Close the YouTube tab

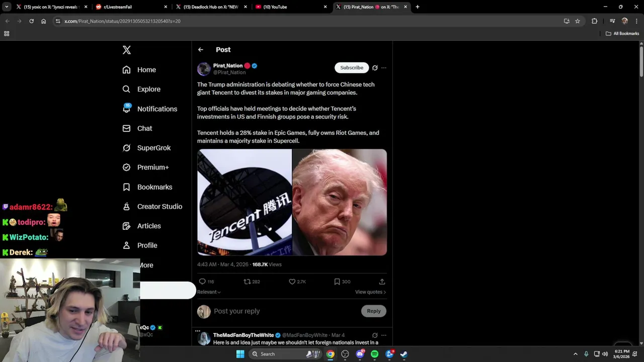(325, 7)
